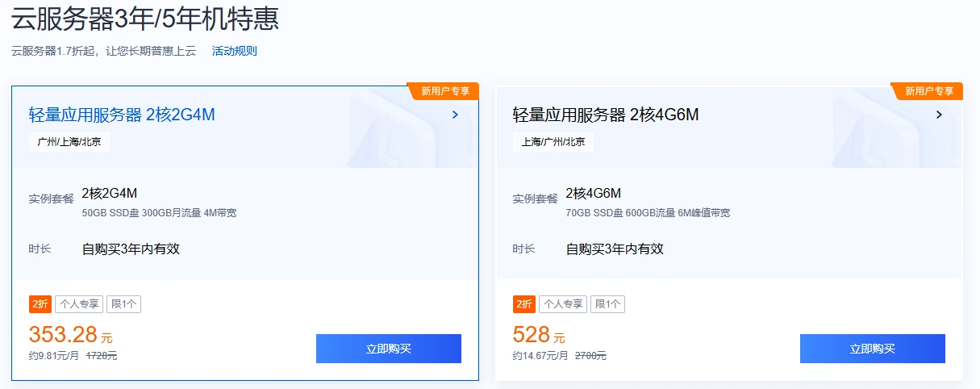Click 立即购买 button for 528元 plan
980x389 pixels.
(873, 349)
